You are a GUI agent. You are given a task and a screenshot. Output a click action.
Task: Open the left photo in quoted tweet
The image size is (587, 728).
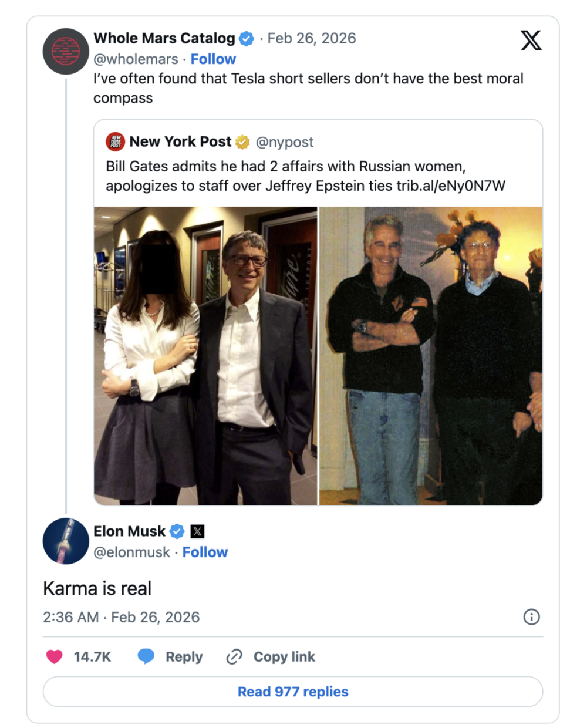205,356
